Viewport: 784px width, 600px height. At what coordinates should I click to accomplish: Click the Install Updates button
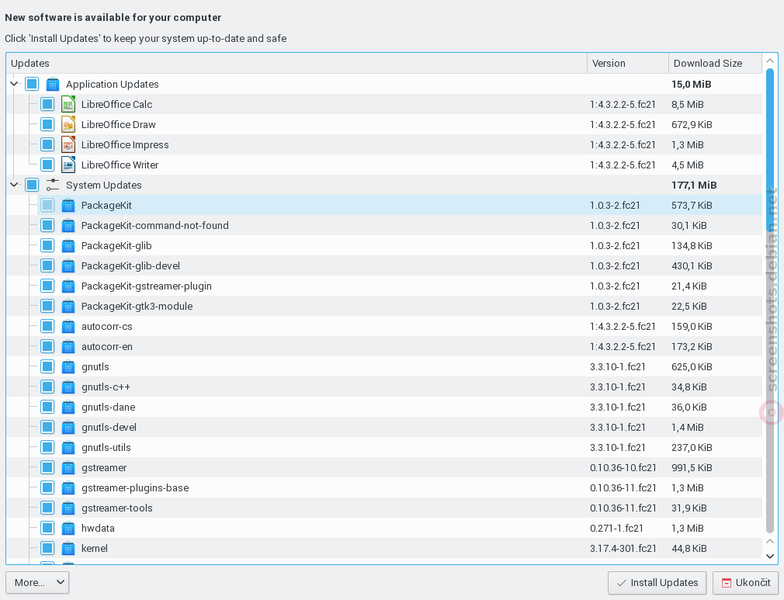pyautogui.click(x=657, y=583)
